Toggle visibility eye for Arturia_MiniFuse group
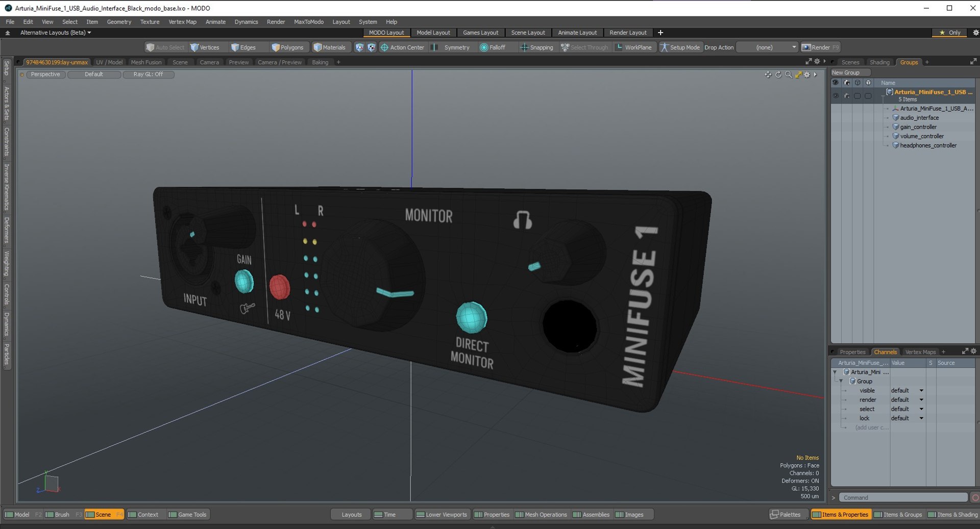Viewport: 980px width, 529px height. 836,95
